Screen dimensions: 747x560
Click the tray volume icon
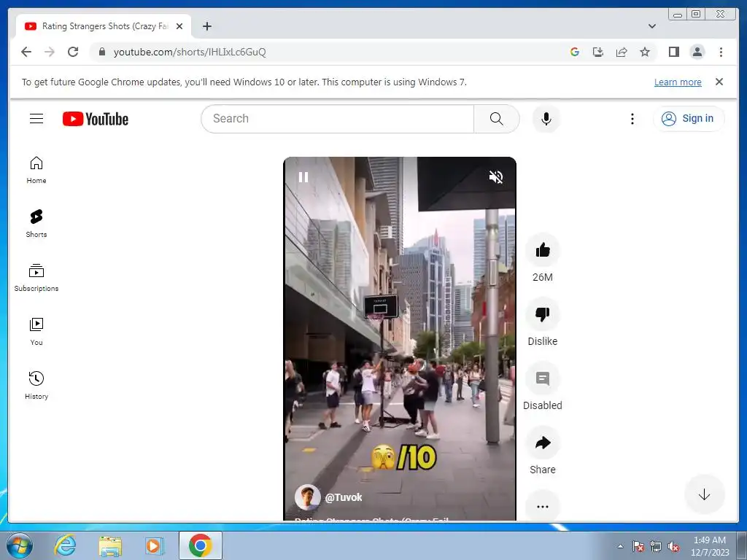(x=673, y=546)
